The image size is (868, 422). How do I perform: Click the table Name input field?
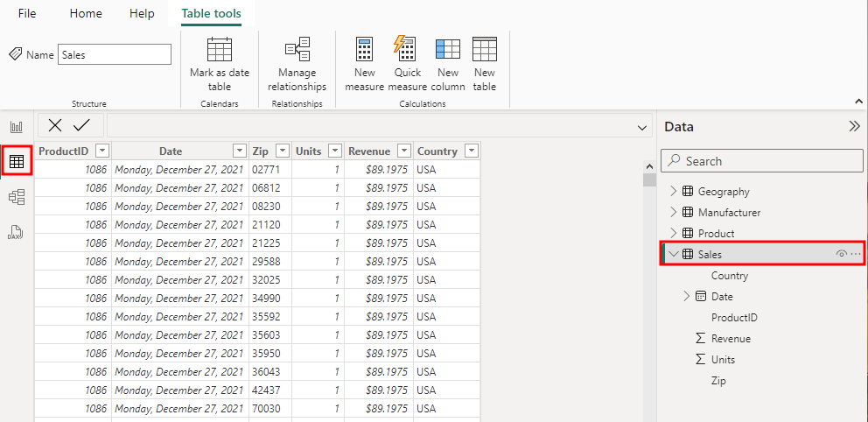[x=115, y=54]
